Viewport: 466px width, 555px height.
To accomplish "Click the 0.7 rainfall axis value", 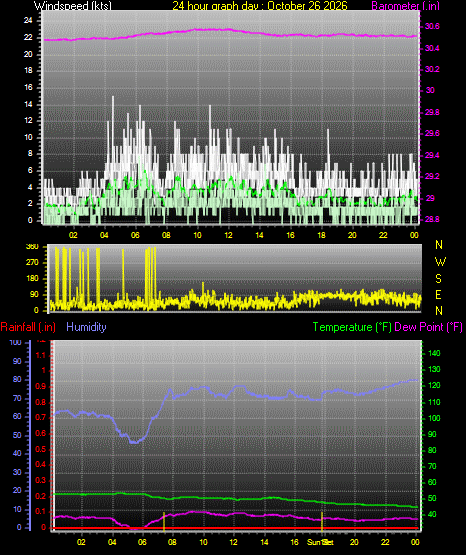I will pyautogui.click(x=41, y=418).
